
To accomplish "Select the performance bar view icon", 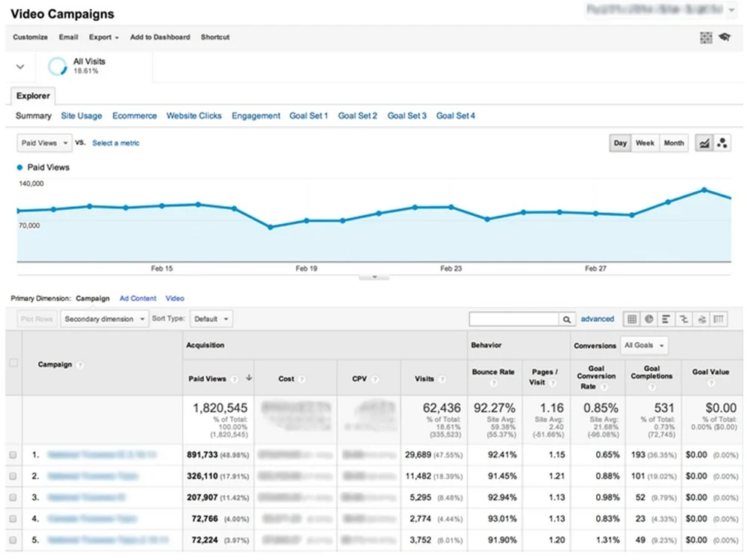I will (666, 319).
